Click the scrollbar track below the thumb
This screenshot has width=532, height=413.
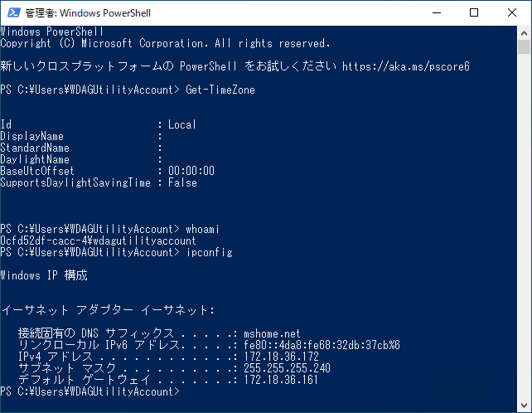[524, 226]
